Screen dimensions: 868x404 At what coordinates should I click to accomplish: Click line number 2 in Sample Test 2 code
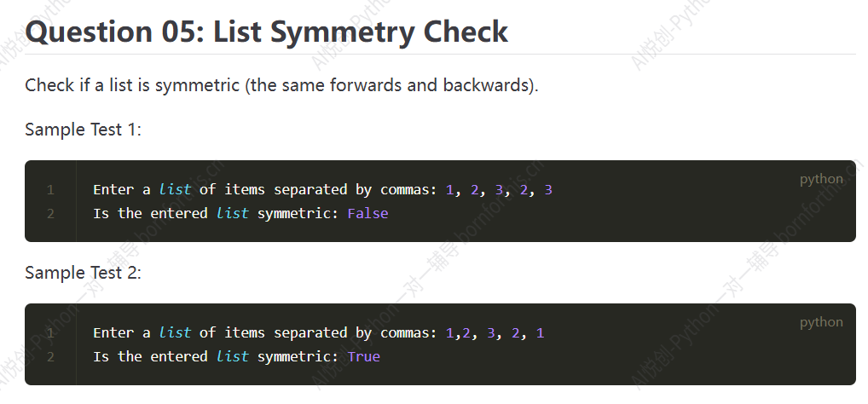click(50, 357)
